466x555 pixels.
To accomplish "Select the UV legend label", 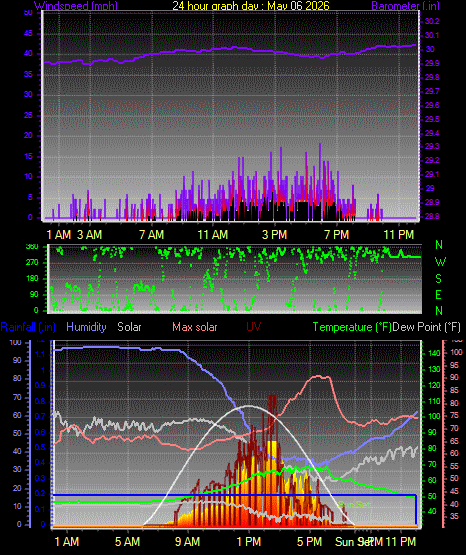I will pyautogui.click(x=253, y=327).
